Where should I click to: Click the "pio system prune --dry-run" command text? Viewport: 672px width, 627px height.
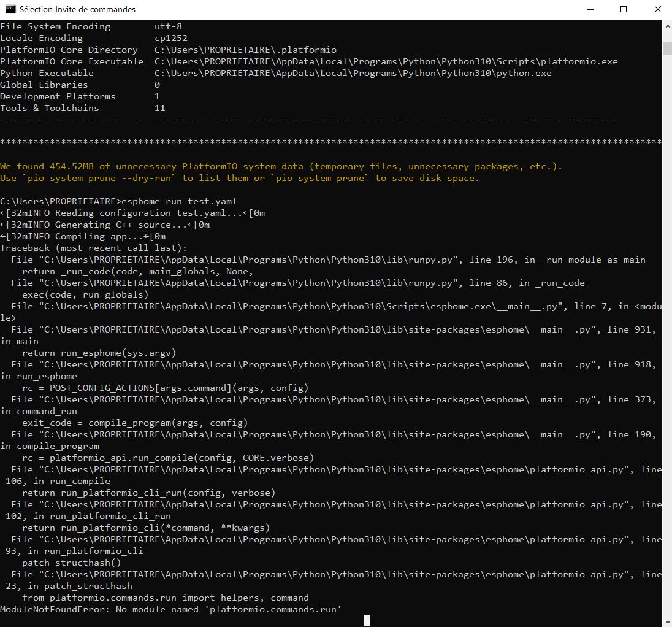pyautogui.click(x=99, y=178)
